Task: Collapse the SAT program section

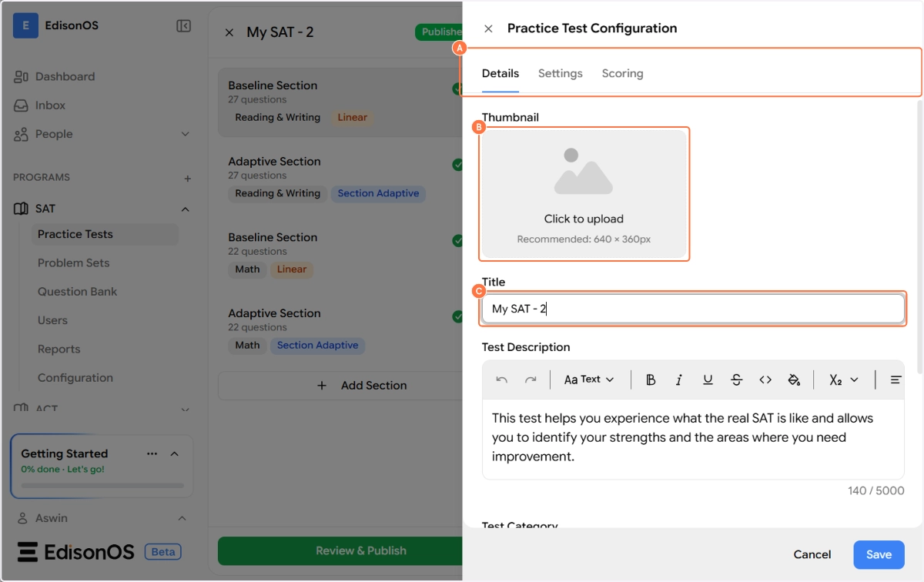Action: (185, 209)
